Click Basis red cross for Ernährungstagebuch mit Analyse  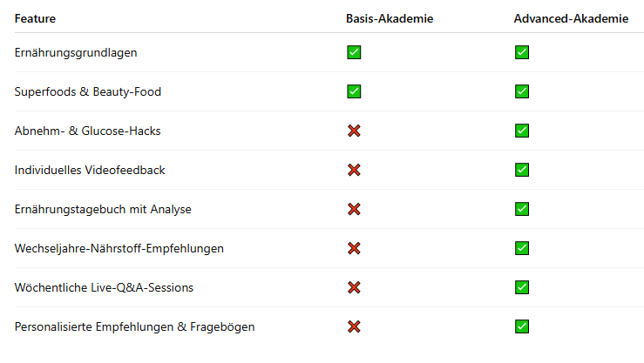click(354, 209)
